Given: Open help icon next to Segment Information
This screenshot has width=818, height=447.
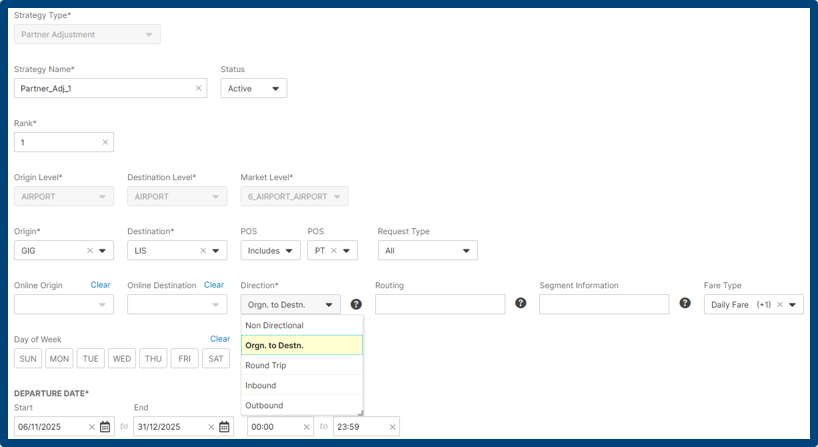Looking at the screenshot, I should pyautogui.click(x=685, y=303).
